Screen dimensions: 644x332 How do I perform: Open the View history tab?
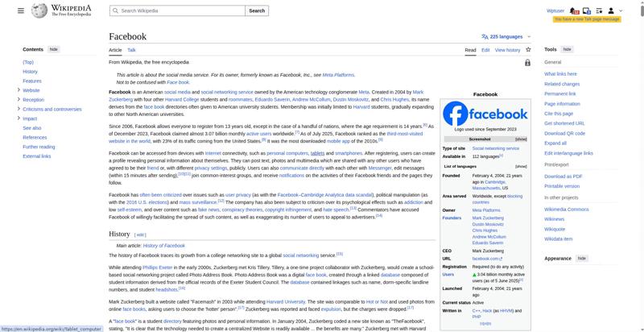coord(507,50)
